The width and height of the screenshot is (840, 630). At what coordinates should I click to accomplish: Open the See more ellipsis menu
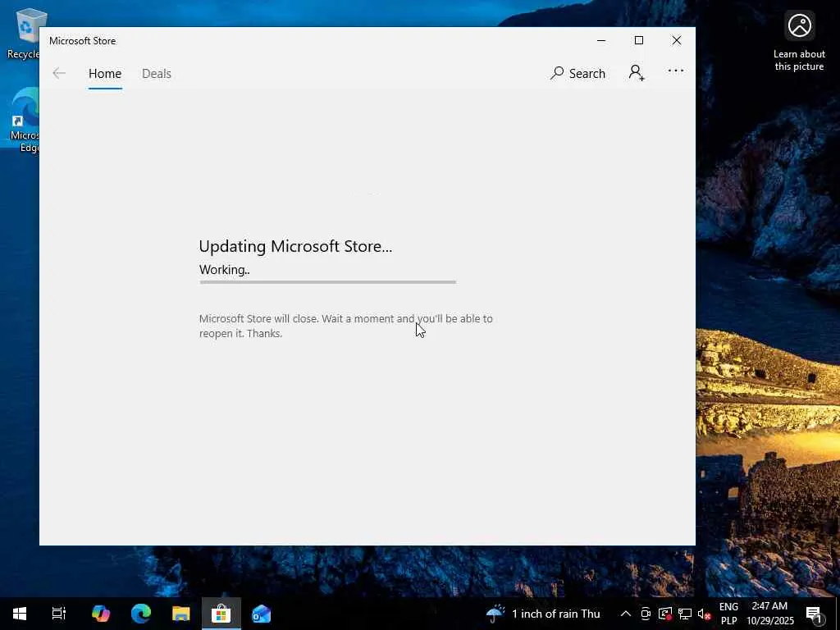676,71
